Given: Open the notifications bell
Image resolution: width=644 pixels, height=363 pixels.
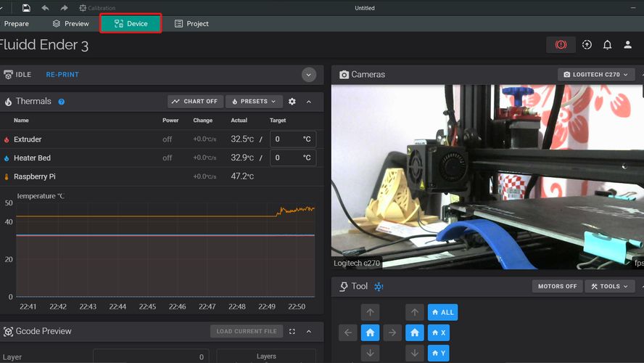Looking at the screenshot, I should pos(607,45).
